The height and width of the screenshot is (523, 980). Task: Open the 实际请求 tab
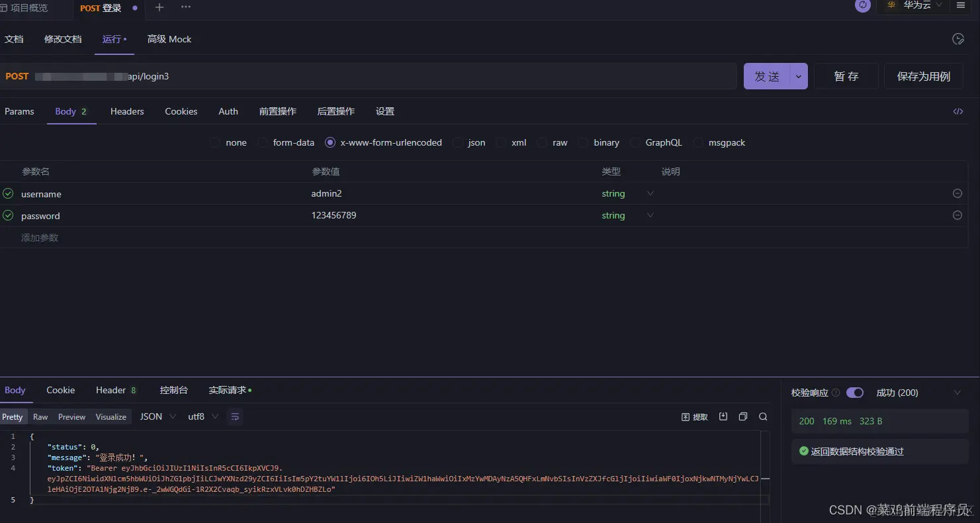(230, 390)
